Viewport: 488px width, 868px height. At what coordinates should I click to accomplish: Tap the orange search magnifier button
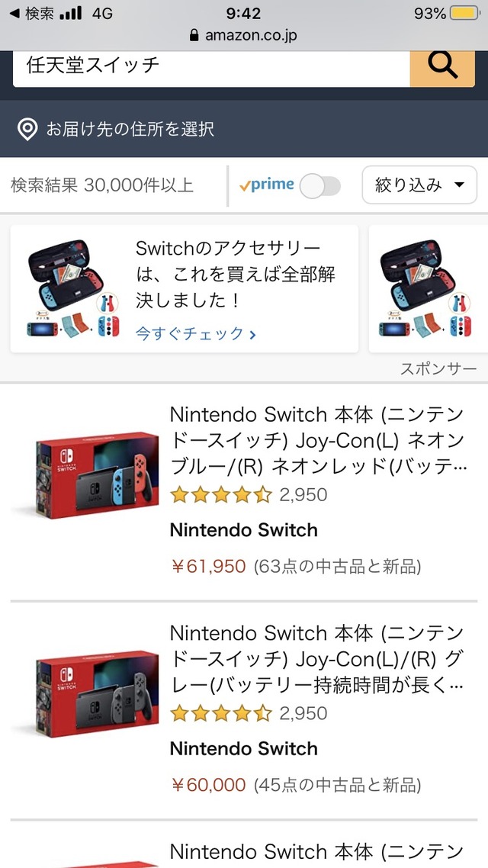click(442, 68)
